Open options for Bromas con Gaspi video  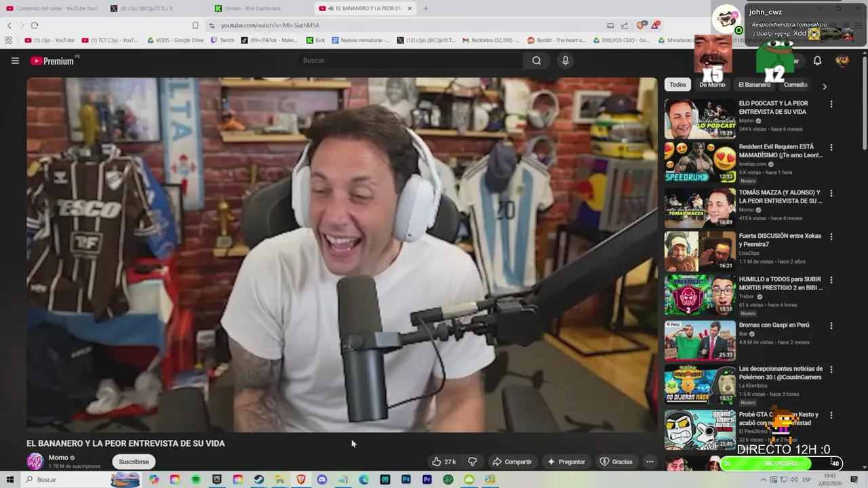(831, 325)
